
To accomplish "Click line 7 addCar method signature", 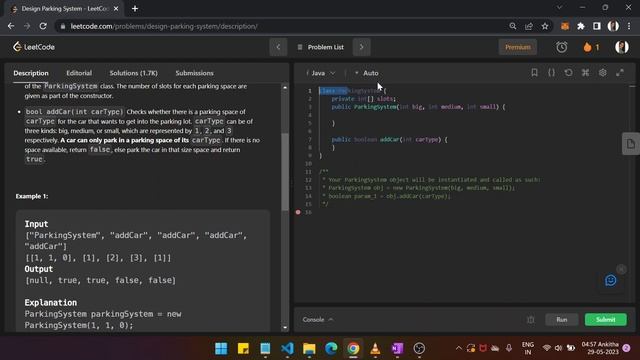I will (x=389, y=140).
